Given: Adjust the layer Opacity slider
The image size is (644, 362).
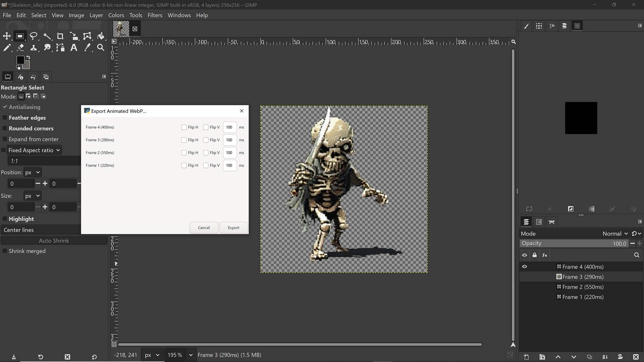Looking at the screenshot, I should coord(574,244).
